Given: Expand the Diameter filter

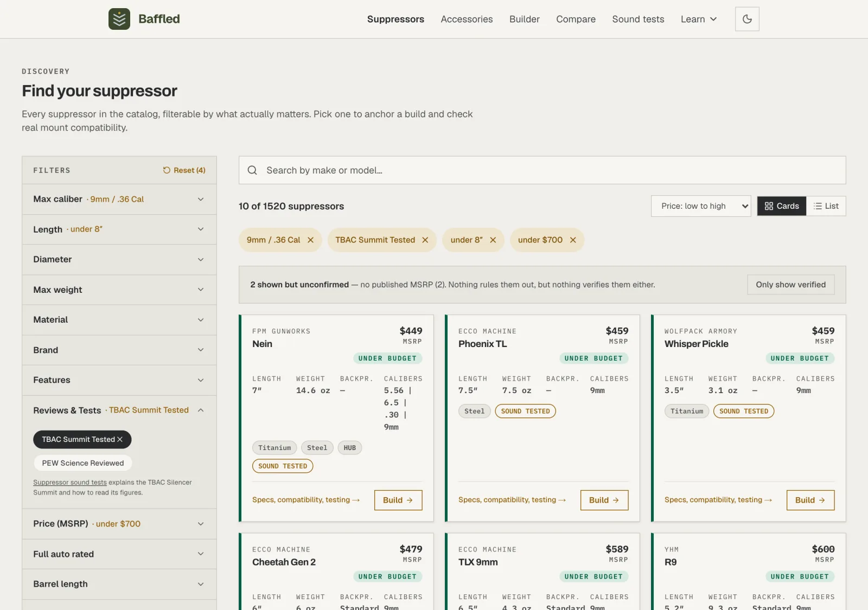Looking at the screenshot, I should [x=119, y=259].
